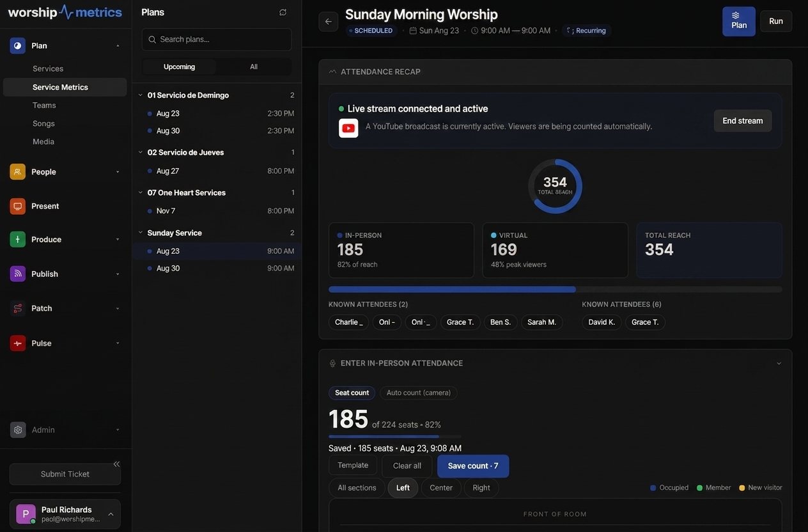This screenshot has width=808, height=532.
Task: Focus the Search plans input field
Action: pyautogui.click(x=217, y=40)
